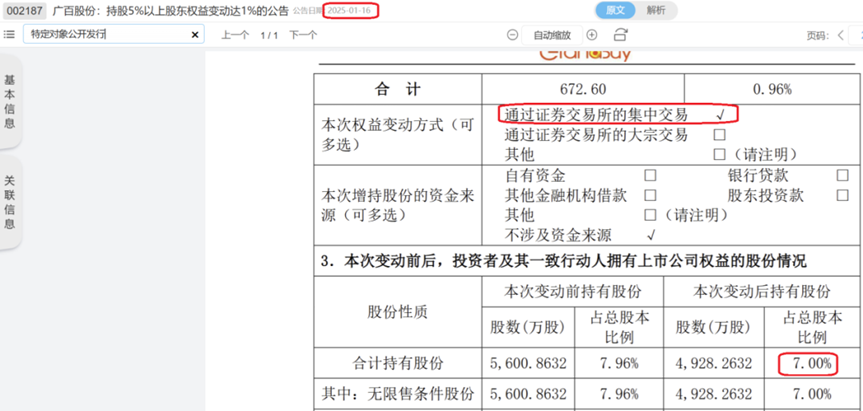The height and width of the screenshot is (411, 863).
Task: Jump to next search result 下一个
Action: [303, 35]
